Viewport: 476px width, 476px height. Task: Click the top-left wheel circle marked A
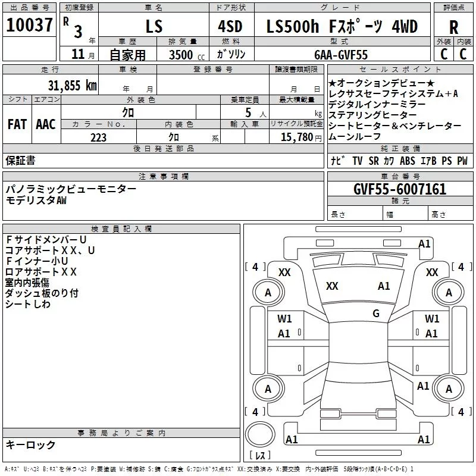pyautogui.click(x=268, y=292)
